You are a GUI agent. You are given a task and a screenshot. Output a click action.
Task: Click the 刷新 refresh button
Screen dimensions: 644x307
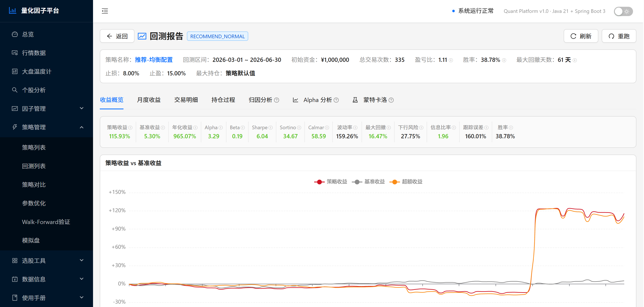point(581,36)
